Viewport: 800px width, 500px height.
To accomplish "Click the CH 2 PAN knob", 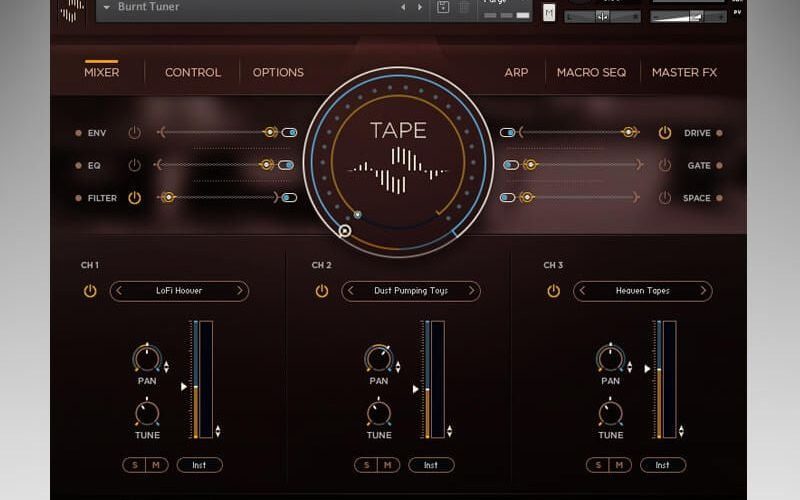I will [379, 358].
